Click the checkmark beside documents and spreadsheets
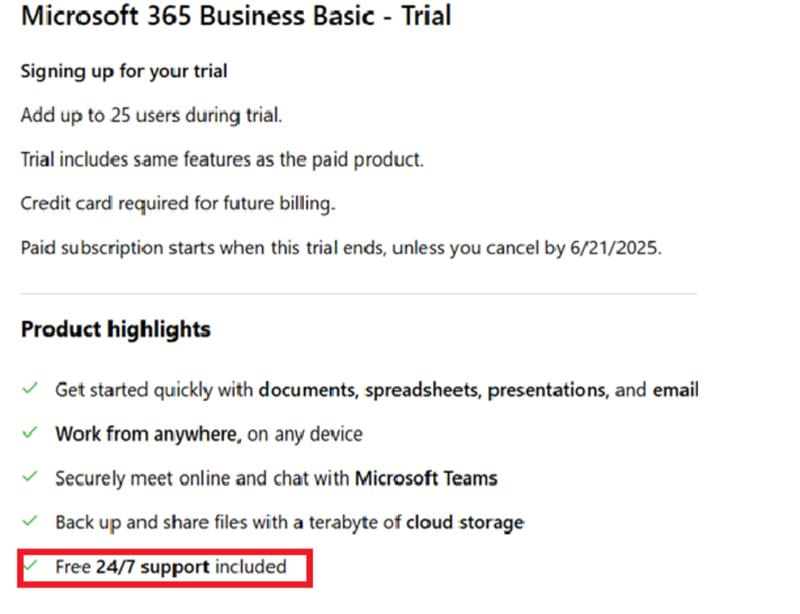This screenshot has height=614, width=800. click(x=30, y=388)
